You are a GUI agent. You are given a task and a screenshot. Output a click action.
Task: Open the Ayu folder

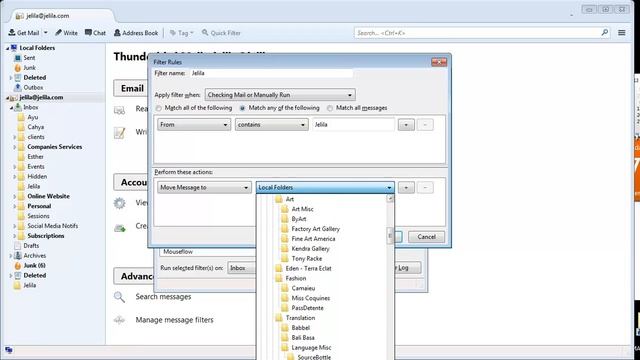point(32,117)
